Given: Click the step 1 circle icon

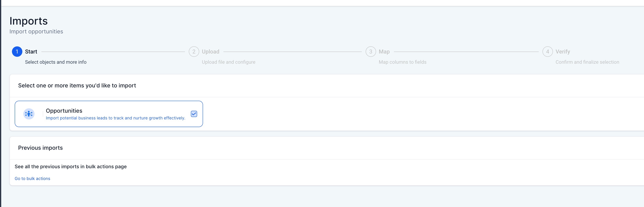Looking at the screenshot, I should [17, 52].
